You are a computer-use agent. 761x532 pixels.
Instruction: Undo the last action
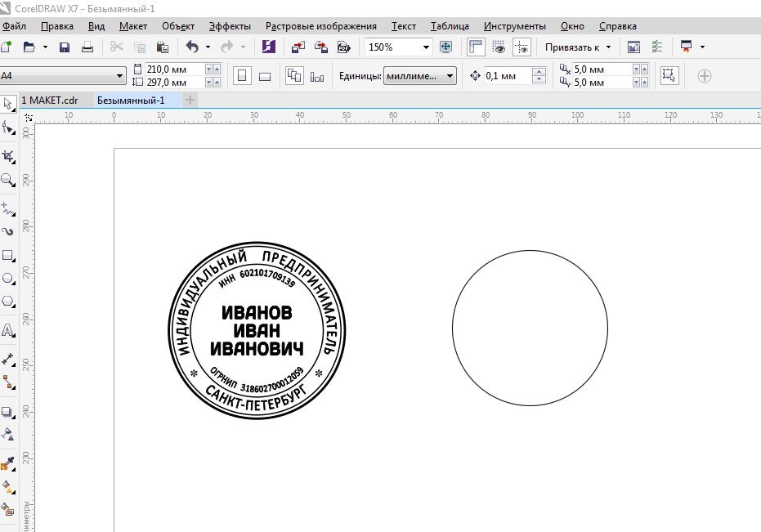(x=192, y=47)
